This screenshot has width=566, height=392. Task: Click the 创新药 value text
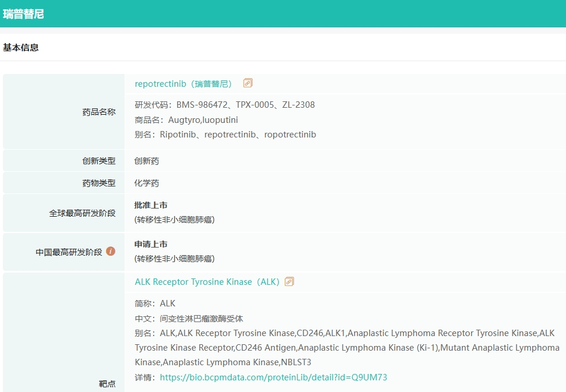(147, 161)
